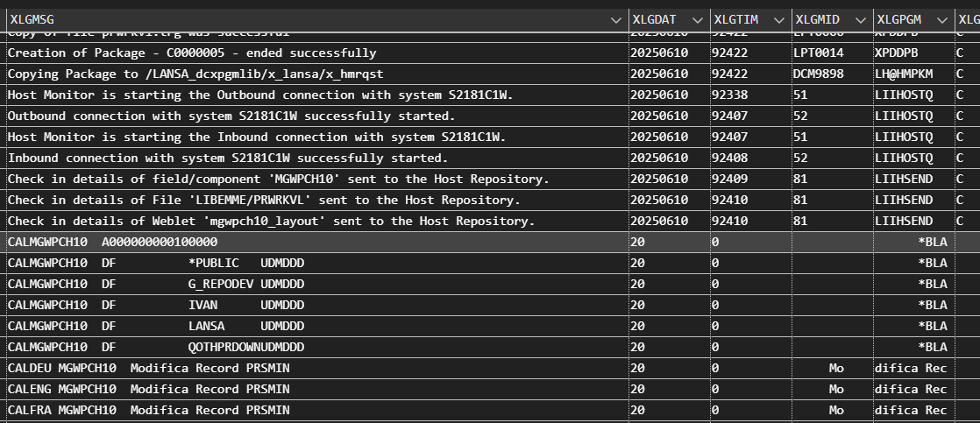The height and width of the screenshot is (423, 980).
Task: Click the XLGTIM column header text
Action: pos(738,19)
